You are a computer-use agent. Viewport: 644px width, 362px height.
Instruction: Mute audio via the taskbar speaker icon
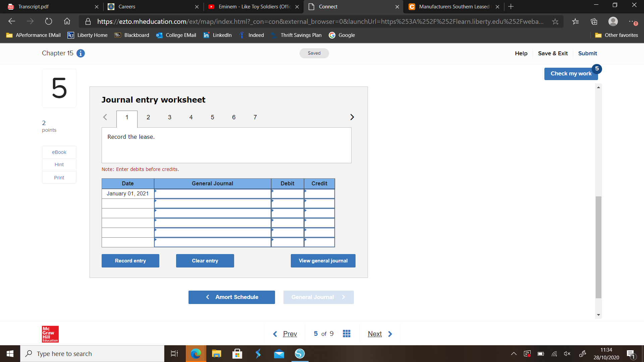pos(567,353)
